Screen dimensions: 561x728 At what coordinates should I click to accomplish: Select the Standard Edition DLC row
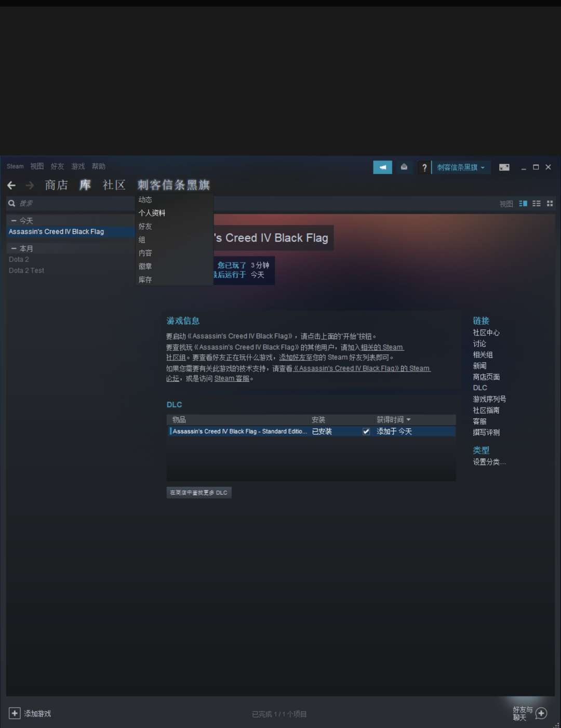coord(312,431)
